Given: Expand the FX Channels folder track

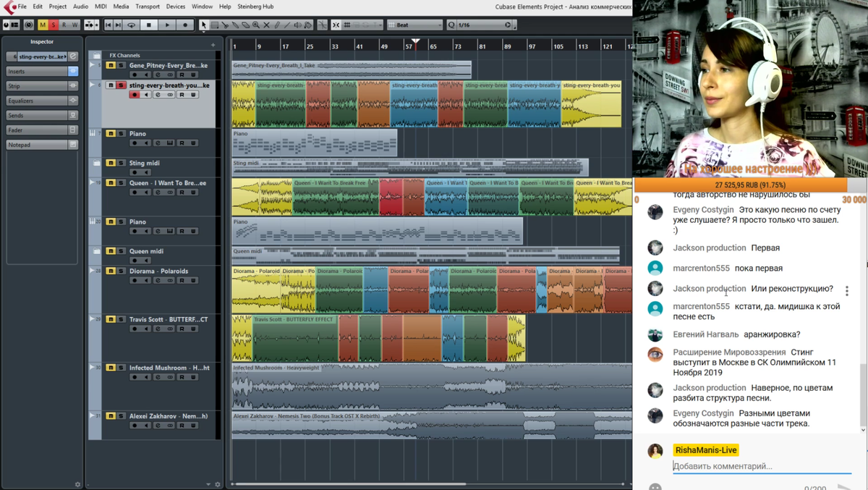Looking at the screenshot, I should [x=97, y=56].
